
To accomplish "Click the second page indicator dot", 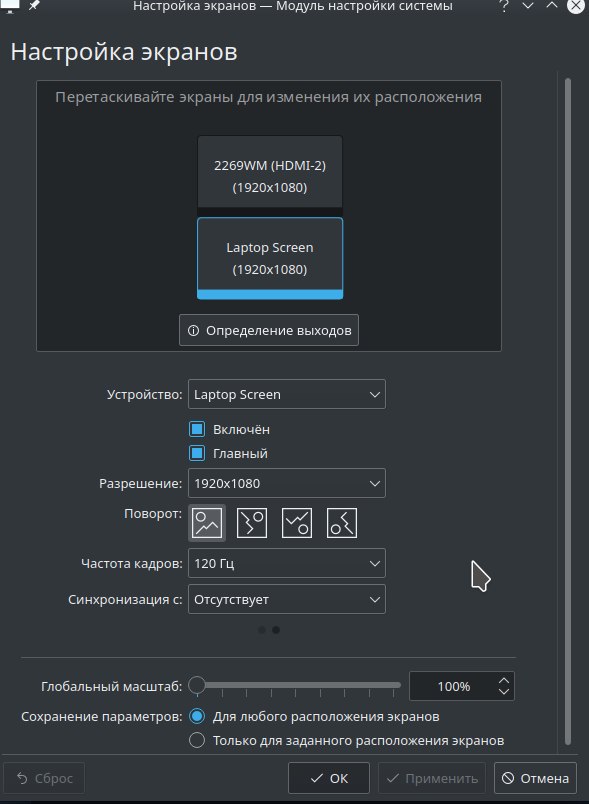I will coord(276,630).
